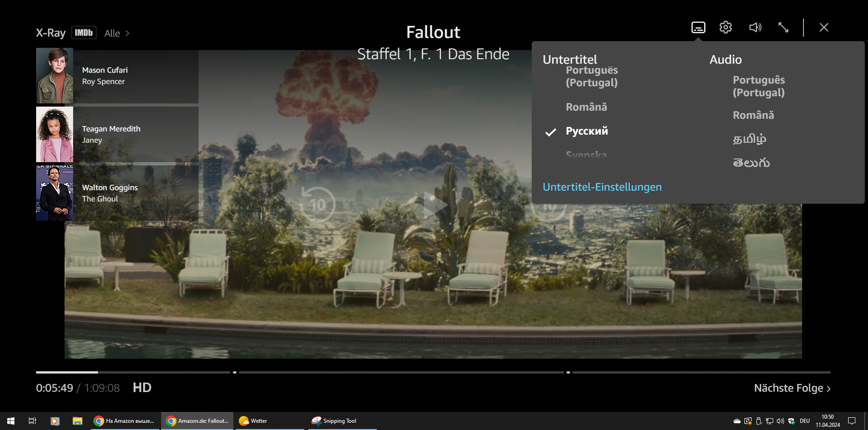The image size is (868, 430).
Task: Click the 'Audio' heading
Action: (725, 59)
